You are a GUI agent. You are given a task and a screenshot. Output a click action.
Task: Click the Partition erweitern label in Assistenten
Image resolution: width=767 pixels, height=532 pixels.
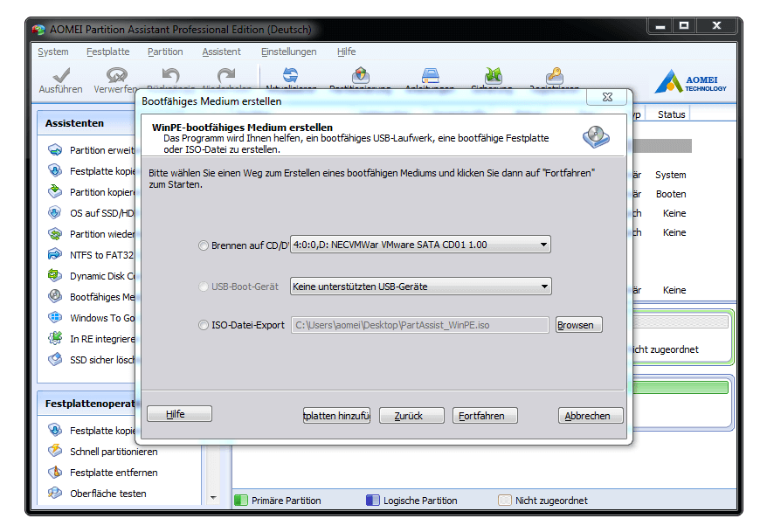point(102,150)
